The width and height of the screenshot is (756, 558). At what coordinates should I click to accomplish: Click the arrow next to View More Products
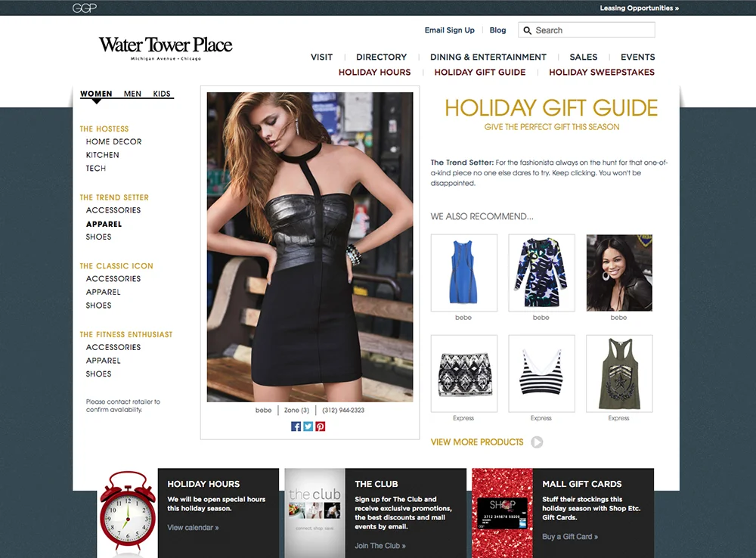537,442
